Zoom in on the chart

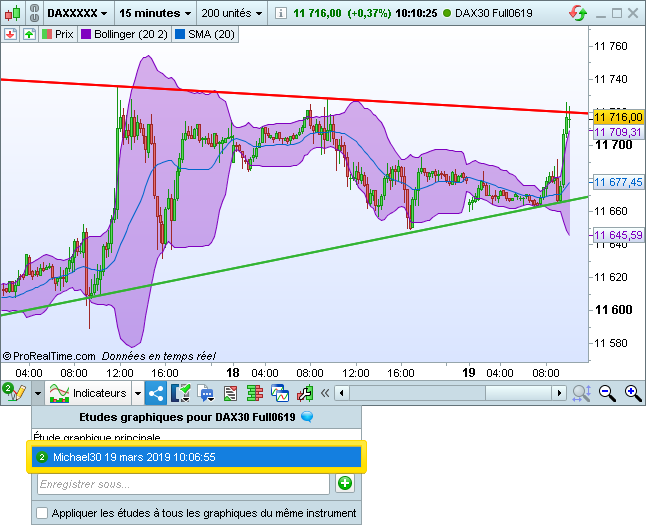(633, 393)
